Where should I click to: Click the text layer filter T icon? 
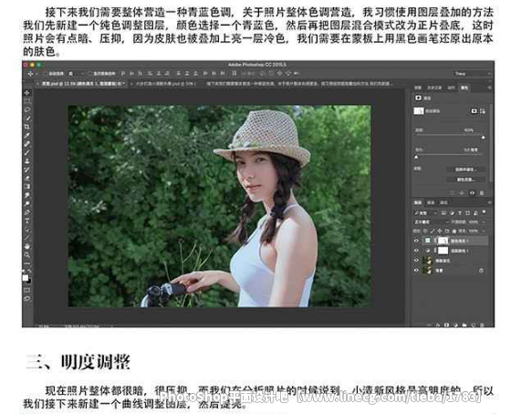[x=460, y=213]
